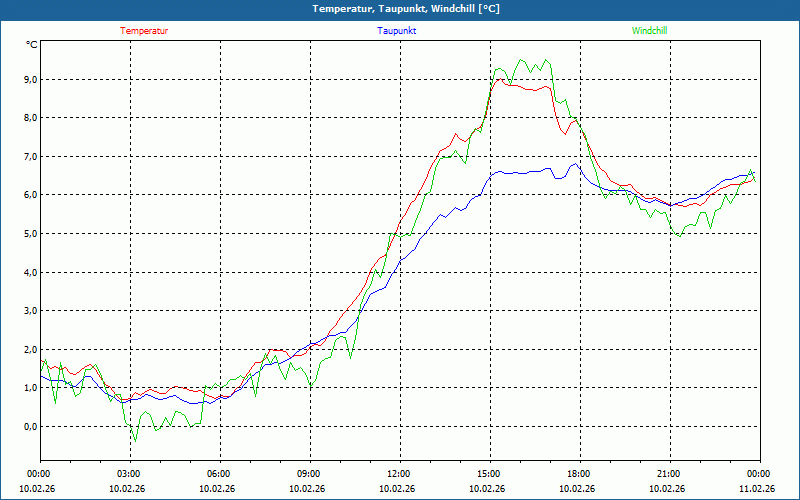Click the chart title 'Temperatur, Taupunkt, Windchill [°C]'
This screenshot has width=800, height=500.
point(406,9)
